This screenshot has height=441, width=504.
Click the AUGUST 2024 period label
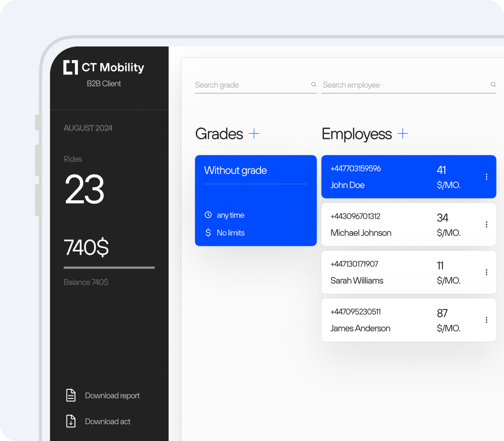pos(88,128)
